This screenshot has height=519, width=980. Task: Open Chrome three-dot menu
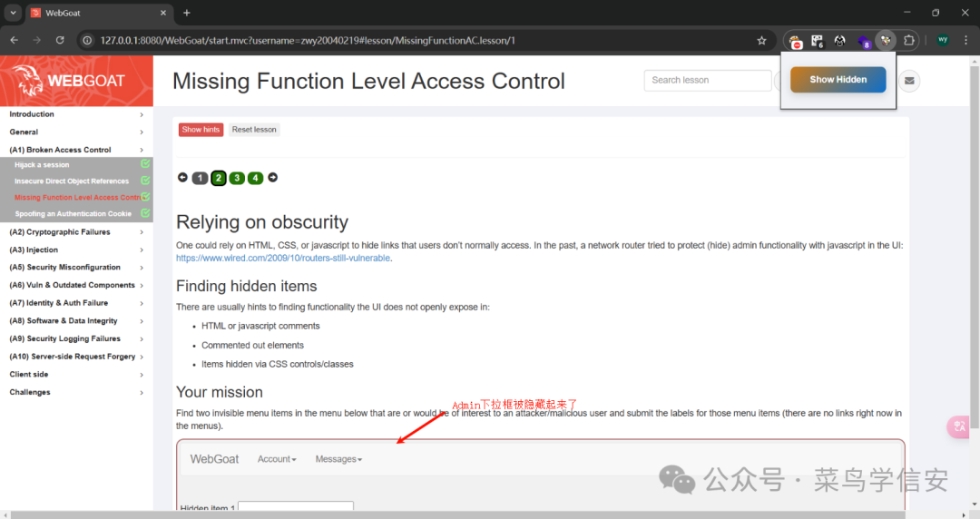click(965, 40)
